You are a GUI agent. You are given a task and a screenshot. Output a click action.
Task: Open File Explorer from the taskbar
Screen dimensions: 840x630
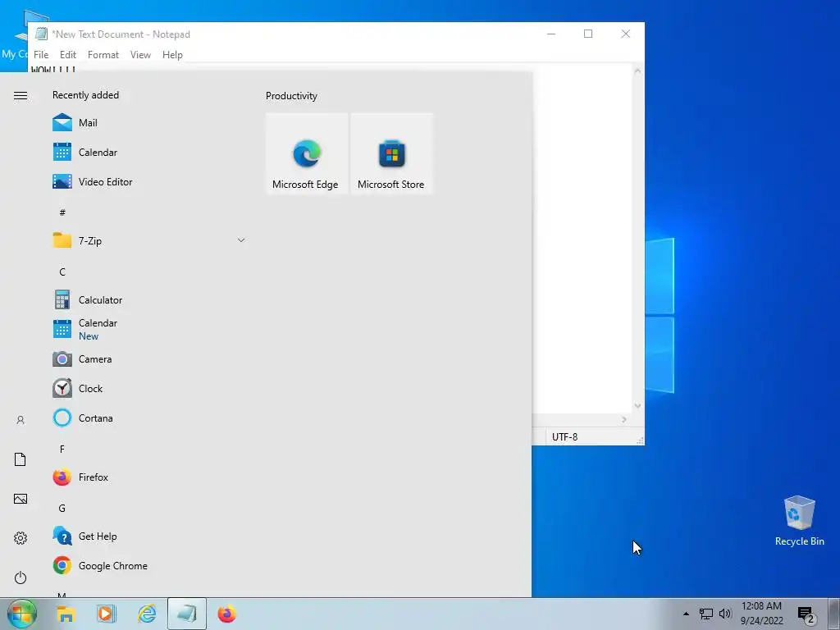pyautogui.click(x=66, y=614)
